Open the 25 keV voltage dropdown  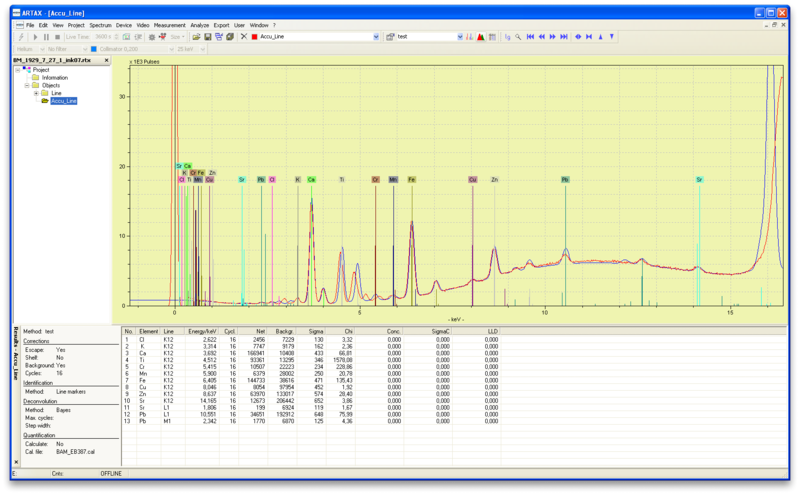(x=203, y=49)
